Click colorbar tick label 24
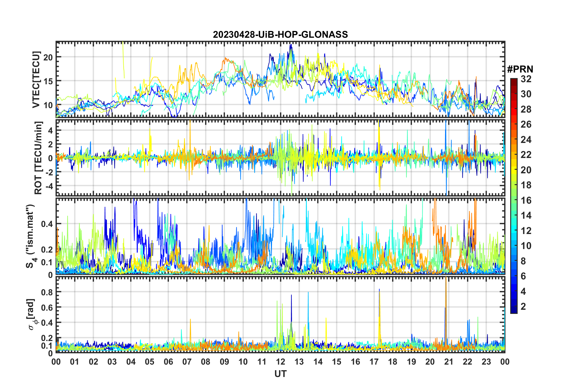Screen dimensions: 561x392 (526, 140)
